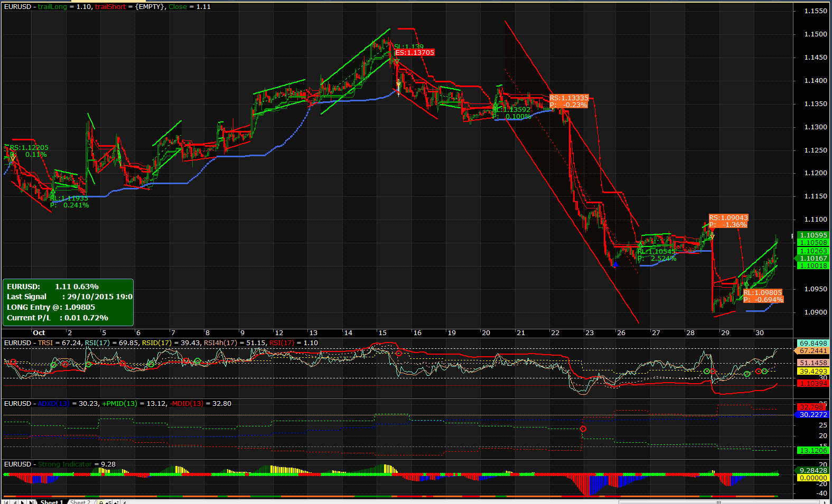The height and width of the screenshot is (504, 832).
Task: Click the scroll-right arrow of the chart scrollbar
Action: (825, 502)
